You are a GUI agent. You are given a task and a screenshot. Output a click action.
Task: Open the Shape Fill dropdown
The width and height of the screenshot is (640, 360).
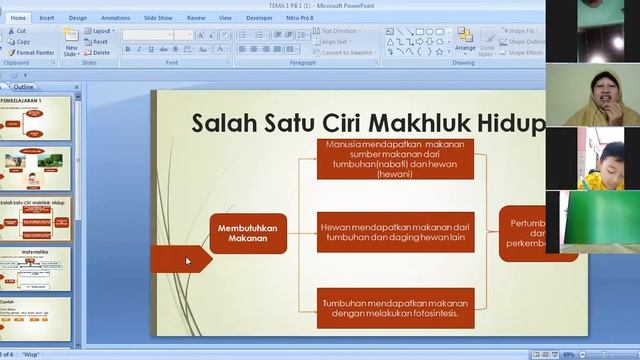click(519, 31)
